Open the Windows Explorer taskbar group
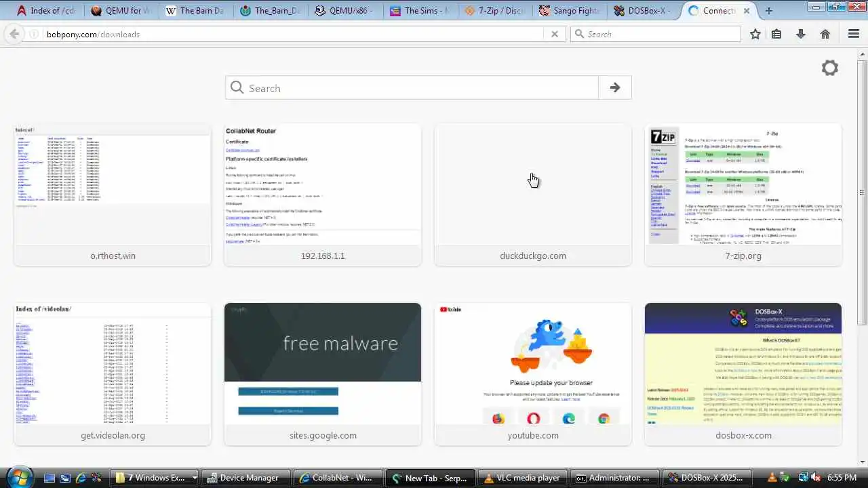 (156, 478)
